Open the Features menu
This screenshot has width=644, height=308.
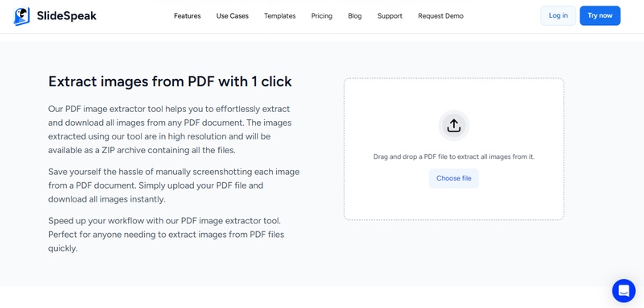pyautogui.click(x=188, y=16)
